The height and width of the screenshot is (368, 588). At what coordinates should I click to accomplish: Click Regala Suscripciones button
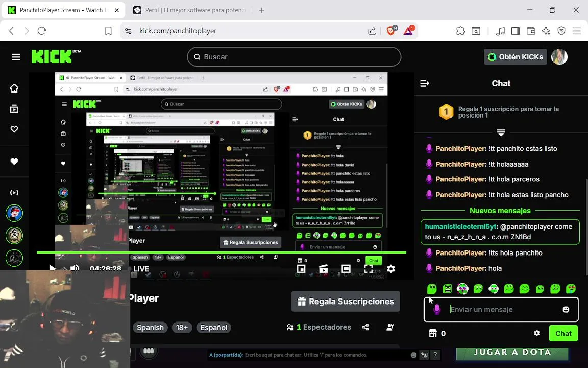click(346, 301)
